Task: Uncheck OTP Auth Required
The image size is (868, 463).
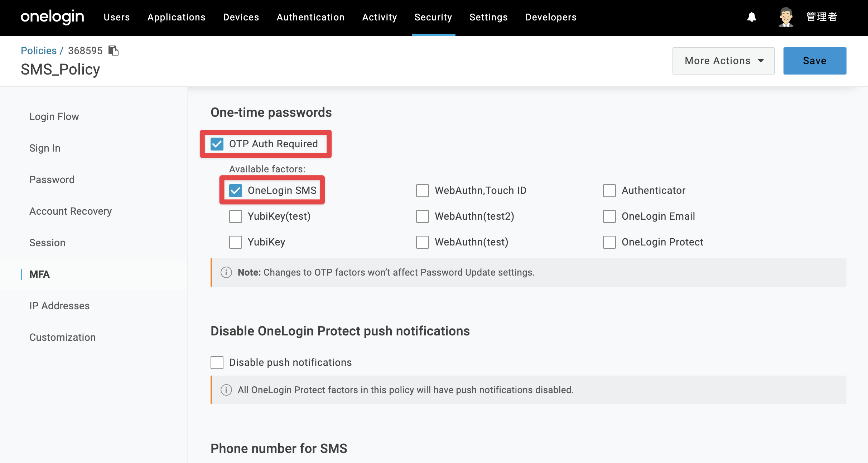Action: coord(217,144)
